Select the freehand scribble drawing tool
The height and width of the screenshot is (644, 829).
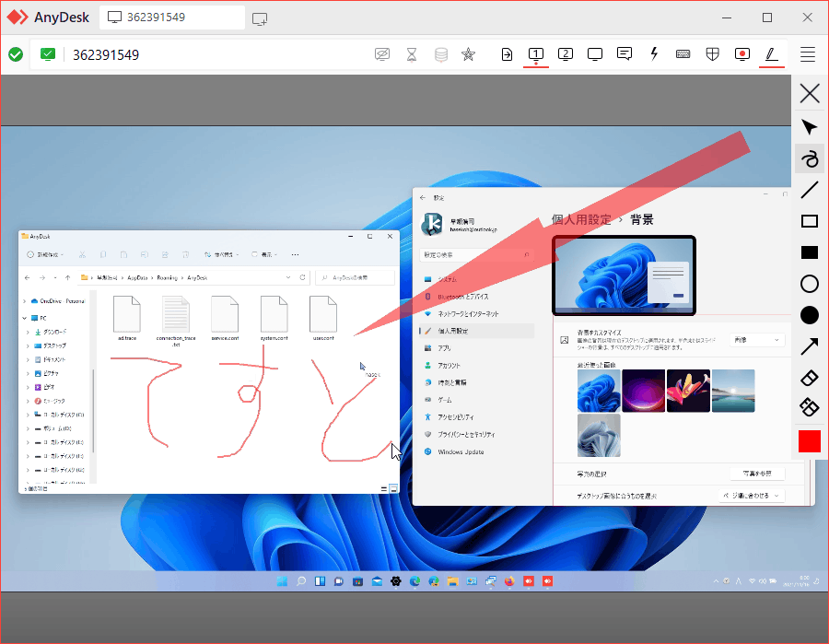tap(810, 158)
